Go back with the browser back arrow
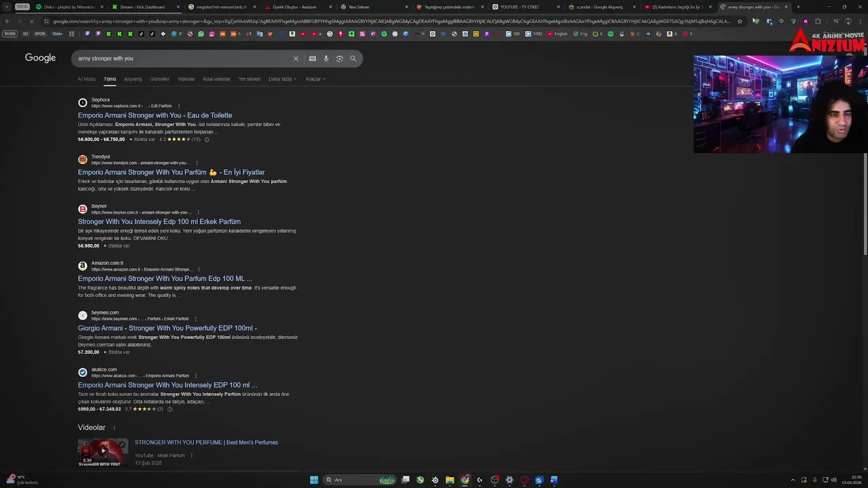868x488 pixels. 7,21
